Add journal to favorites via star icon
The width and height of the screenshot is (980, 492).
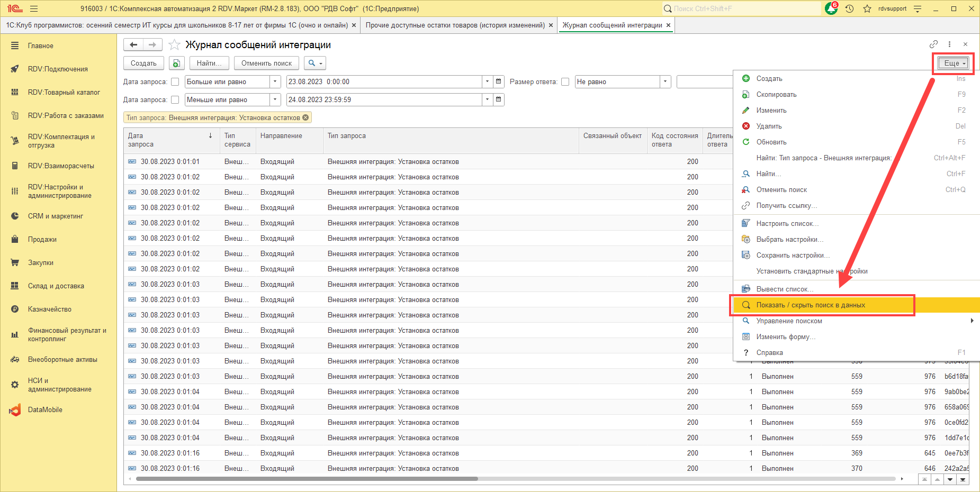(x=174, y=45)
